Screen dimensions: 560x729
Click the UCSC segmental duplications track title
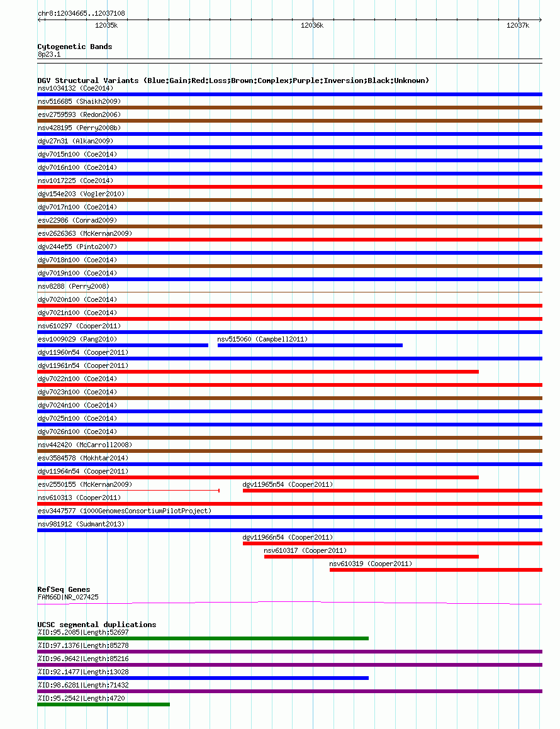pos(97,625)
